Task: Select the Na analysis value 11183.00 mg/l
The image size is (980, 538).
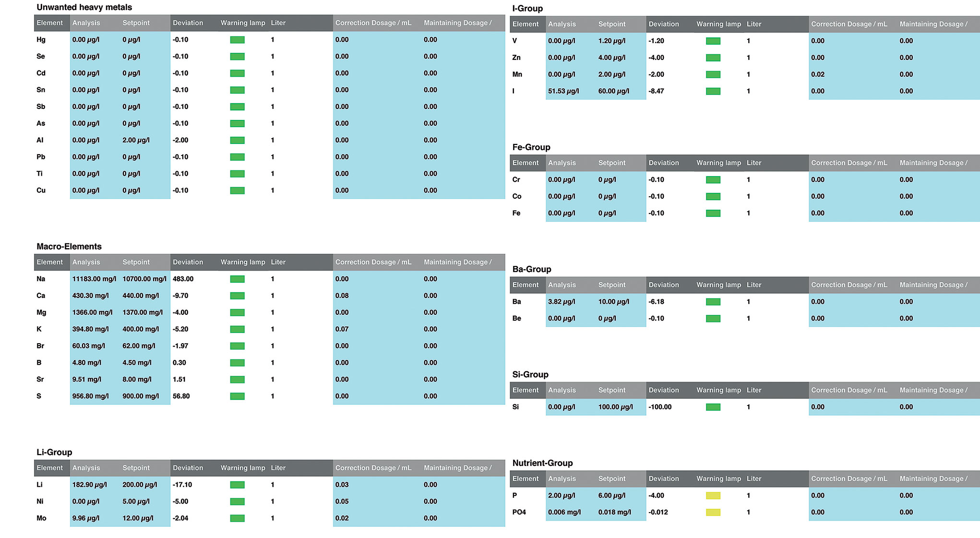Action: coord(94,279)
